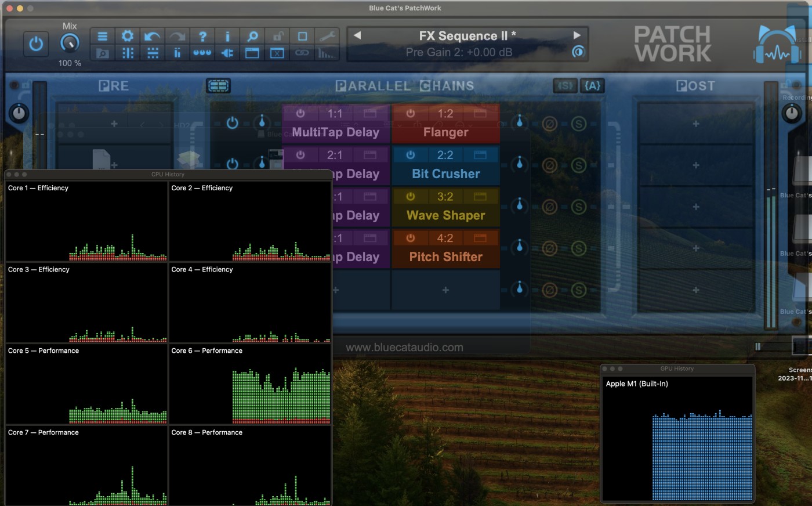The height and width of the screenshot is (506, 812).
Task: Add plug-in to second empty Post slot
Action: (x=695, y=165)
